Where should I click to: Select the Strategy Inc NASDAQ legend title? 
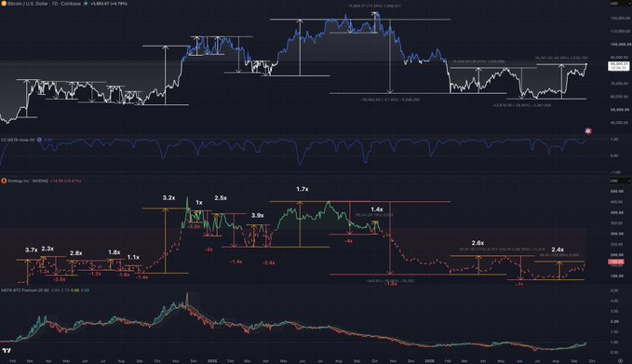[27, 181]
